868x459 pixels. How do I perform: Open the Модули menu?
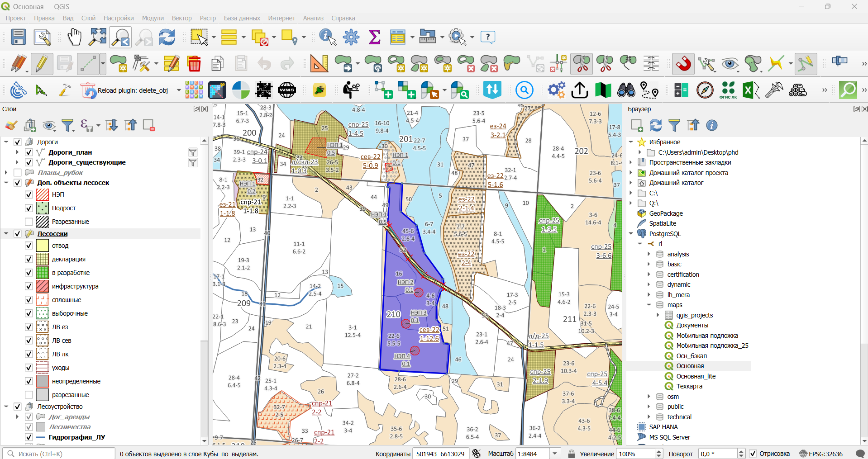[x=153, y=18]
